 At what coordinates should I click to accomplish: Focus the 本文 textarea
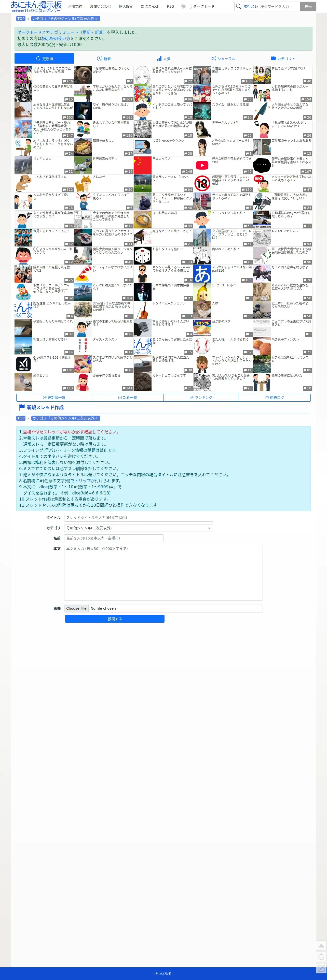point(163,572)
